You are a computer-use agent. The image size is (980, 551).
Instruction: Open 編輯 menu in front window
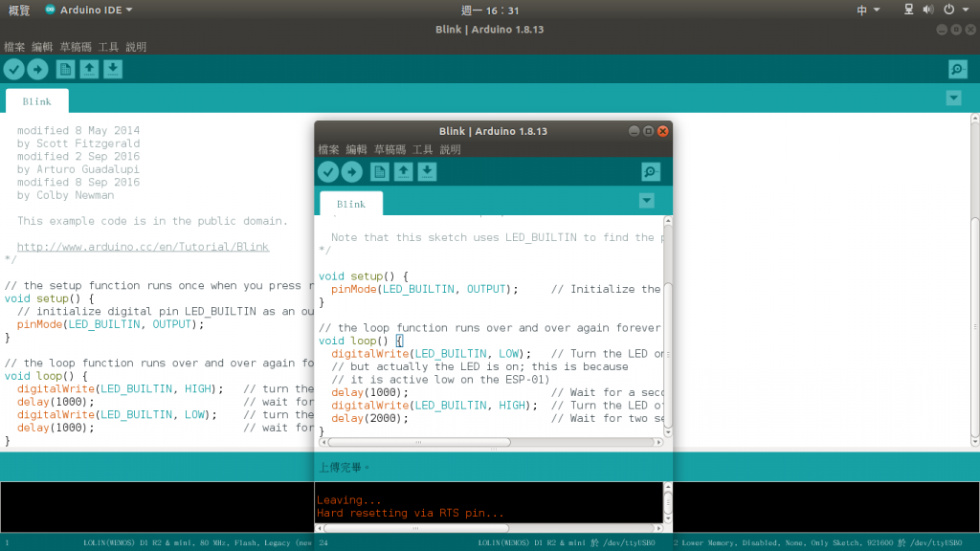(356, 149)
